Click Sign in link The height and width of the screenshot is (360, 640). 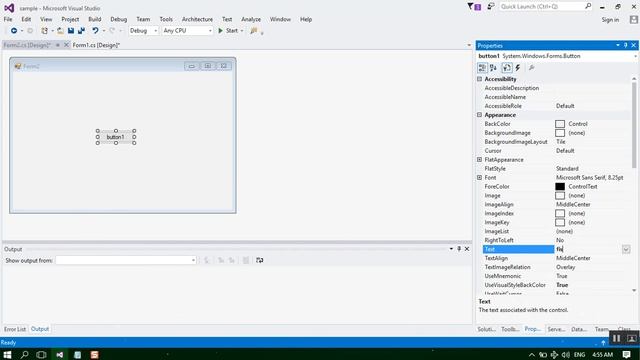click(x=610, y=20)
